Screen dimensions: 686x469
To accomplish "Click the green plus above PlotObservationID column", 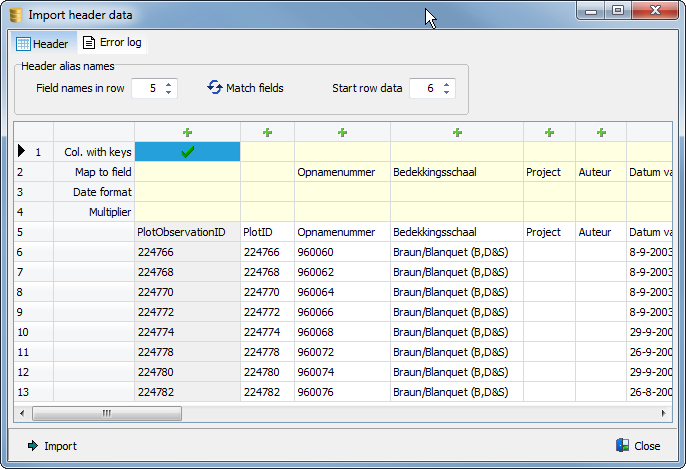I will coord(187,132).
